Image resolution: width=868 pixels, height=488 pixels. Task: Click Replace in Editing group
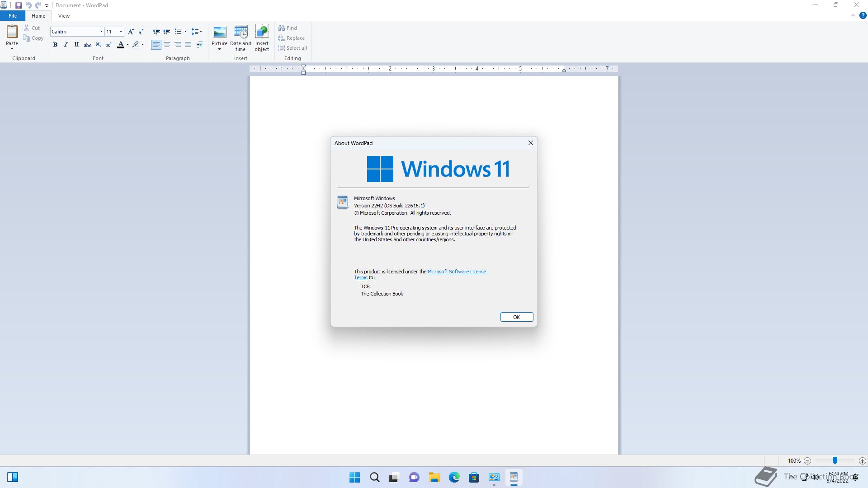click(292, 38)
